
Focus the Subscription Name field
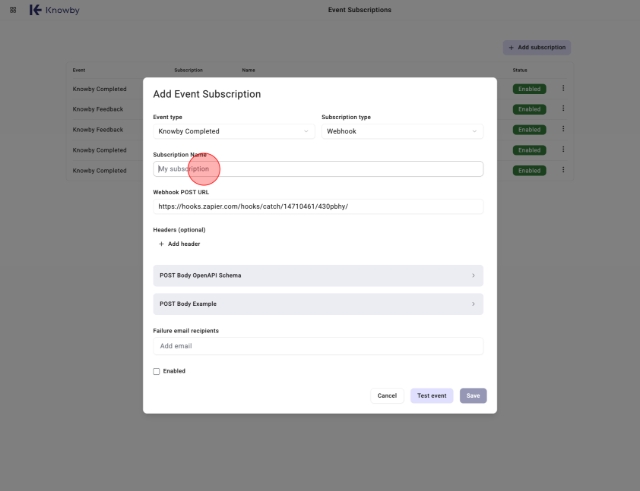pyautogui.click(x=318, y=169)
